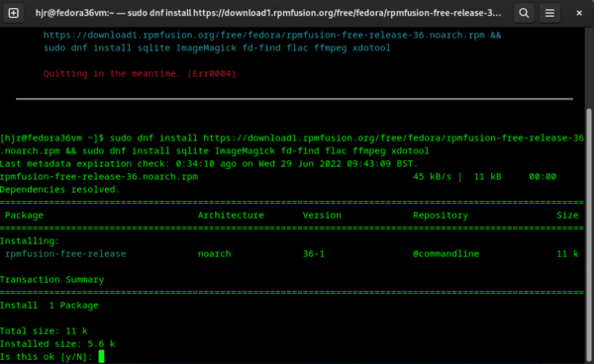Screen dimensions: 594x364
Task: Click the 'noarch' architecture value
Action: [215, 254]
